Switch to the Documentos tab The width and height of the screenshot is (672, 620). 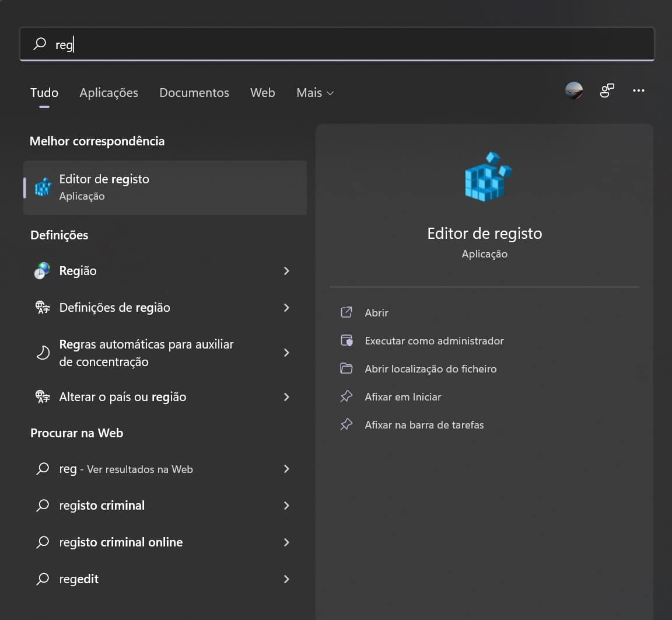tap(194, 93)
